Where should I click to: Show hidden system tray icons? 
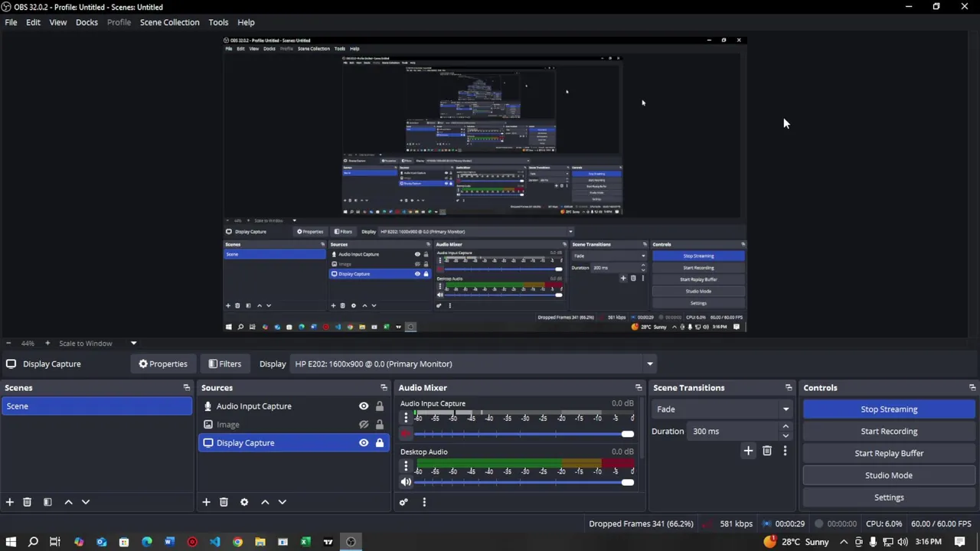pos(844,542)
